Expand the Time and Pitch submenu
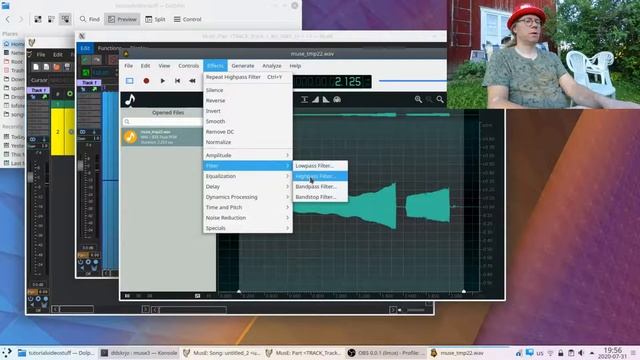640x360 pixels. (248, 207)
